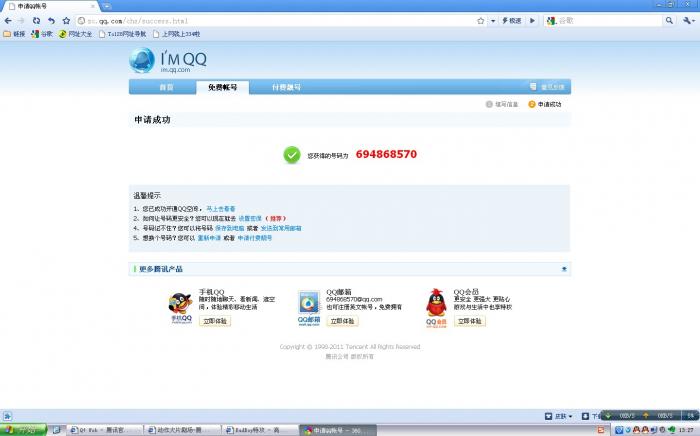The image size is (700, 436).
Task: Click the link at the right end of the blue navigation bar
Action: pyautogui.click(x=547, y=87)
